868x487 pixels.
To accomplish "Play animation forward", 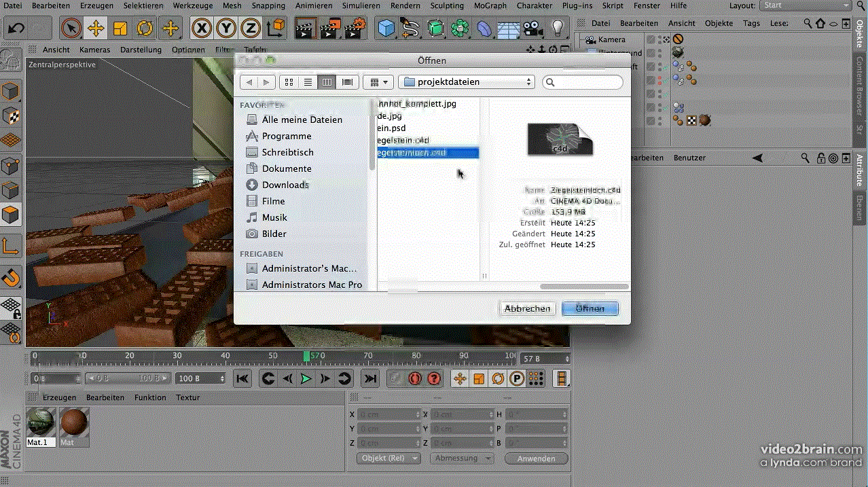I will click(x=306, y=378).
